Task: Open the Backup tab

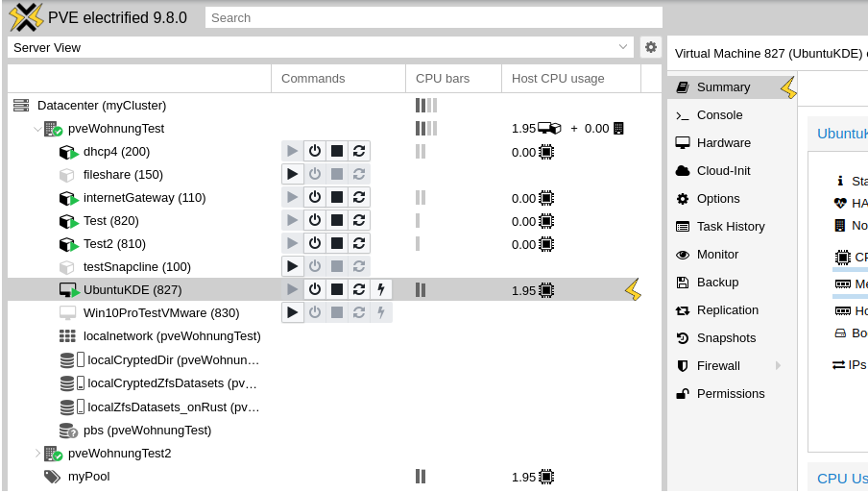Action: [732, 283]
